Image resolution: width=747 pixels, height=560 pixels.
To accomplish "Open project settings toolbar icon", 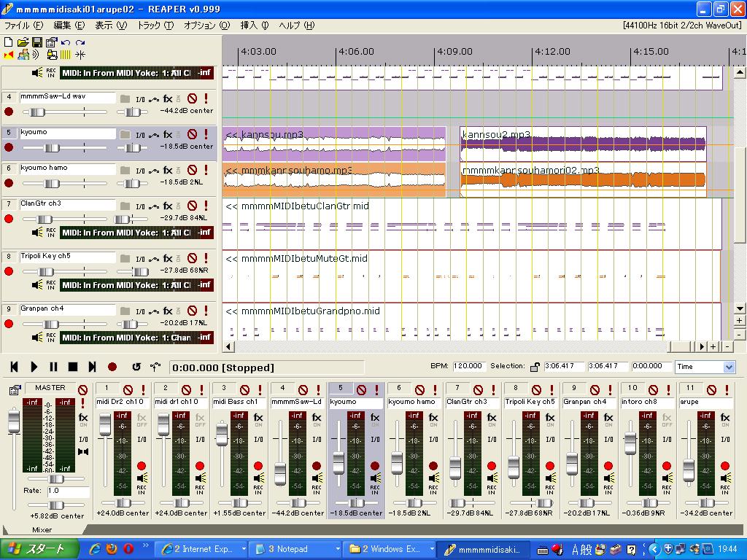I will click(x=52, y=42).
